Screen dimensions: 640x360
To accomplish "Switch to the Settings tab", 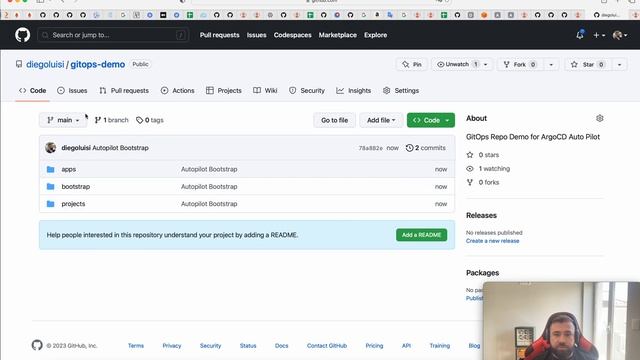I will pos(401,91).
